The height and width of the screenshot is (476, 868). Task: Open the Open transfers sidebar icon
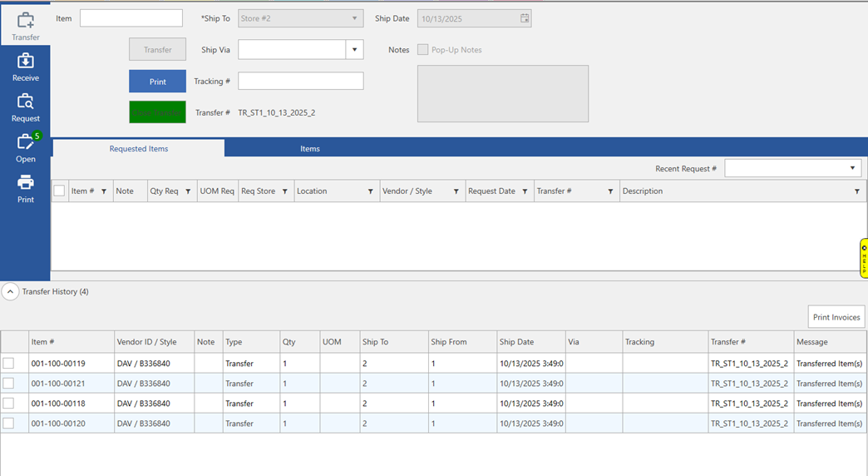point(26,147)
